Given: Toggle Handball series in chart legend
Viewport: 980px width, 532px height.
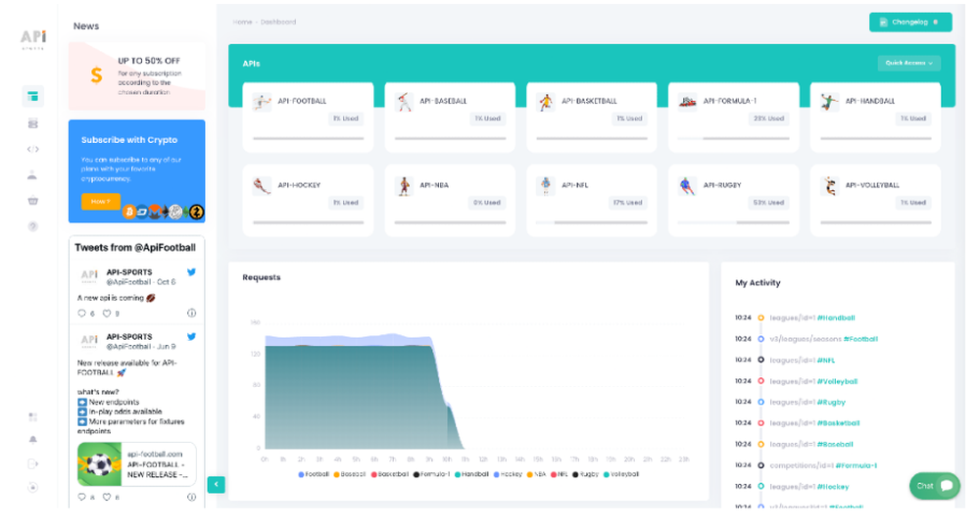Looking at the screenshot, I should click(x=472, y=474).
